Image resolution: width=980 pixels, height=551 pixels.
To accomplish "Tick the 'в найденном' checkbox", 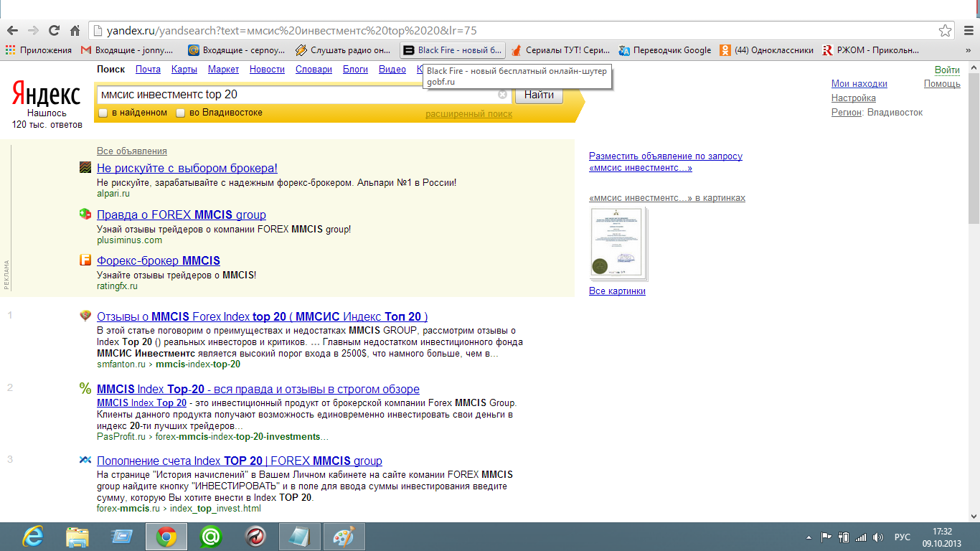I will tap(103, 113).
